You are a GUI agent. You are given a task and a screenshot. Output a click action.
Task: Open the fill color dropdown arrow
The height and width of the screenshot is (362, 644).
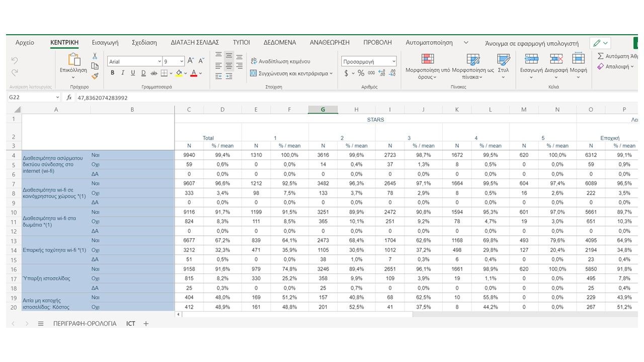[186, 73]
